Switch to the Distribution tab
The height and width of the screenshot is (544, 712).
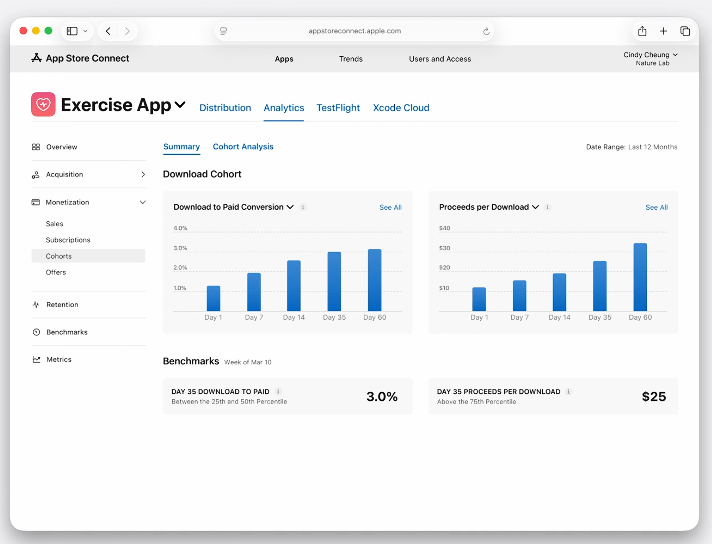(x=225, y=108)
